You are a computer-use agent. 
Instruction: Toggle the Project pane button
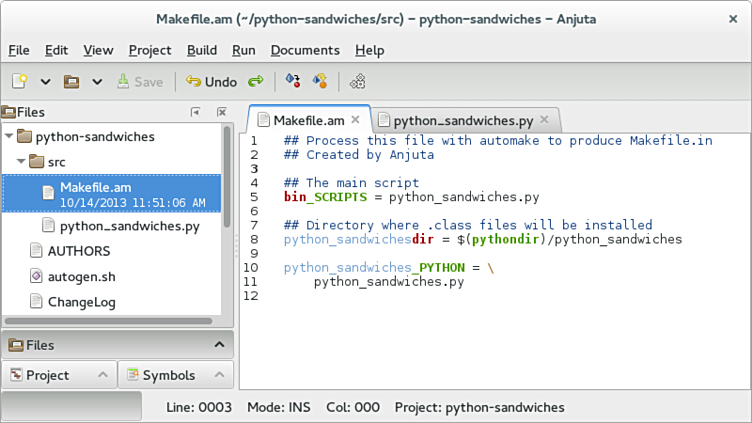click(57, 375)
